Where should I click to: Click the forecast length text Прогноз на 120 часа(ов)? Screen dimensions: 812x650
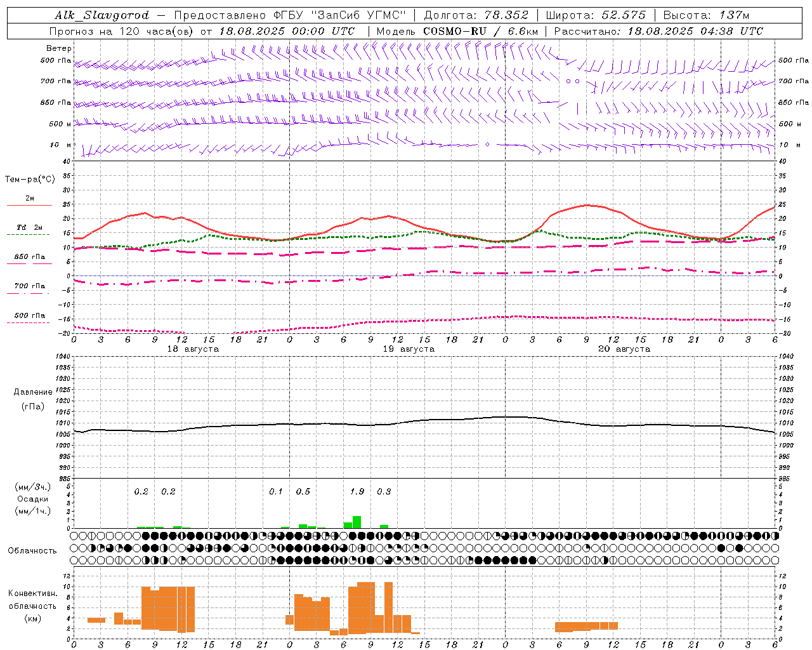click(x=122, y=31)
